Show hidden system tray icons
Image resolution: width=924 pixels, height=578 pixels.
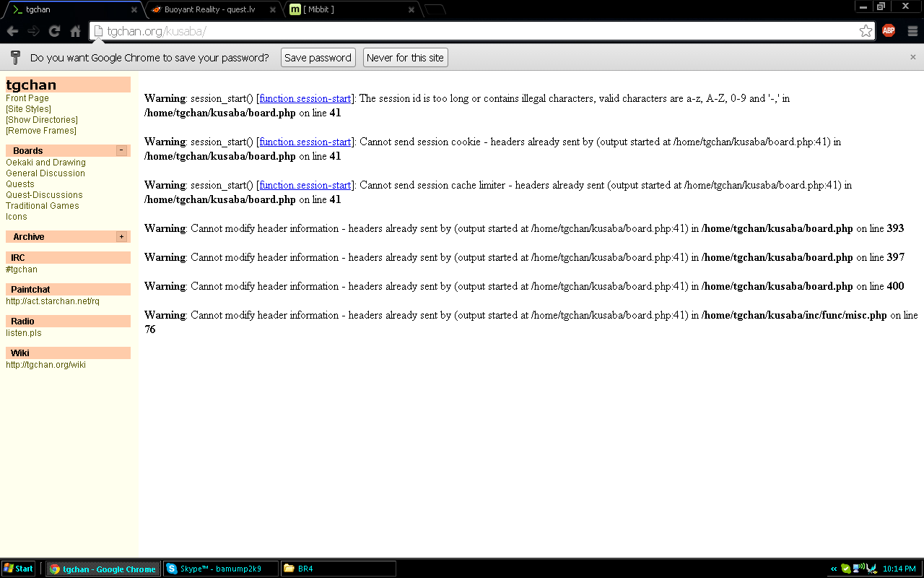point(834,569)
